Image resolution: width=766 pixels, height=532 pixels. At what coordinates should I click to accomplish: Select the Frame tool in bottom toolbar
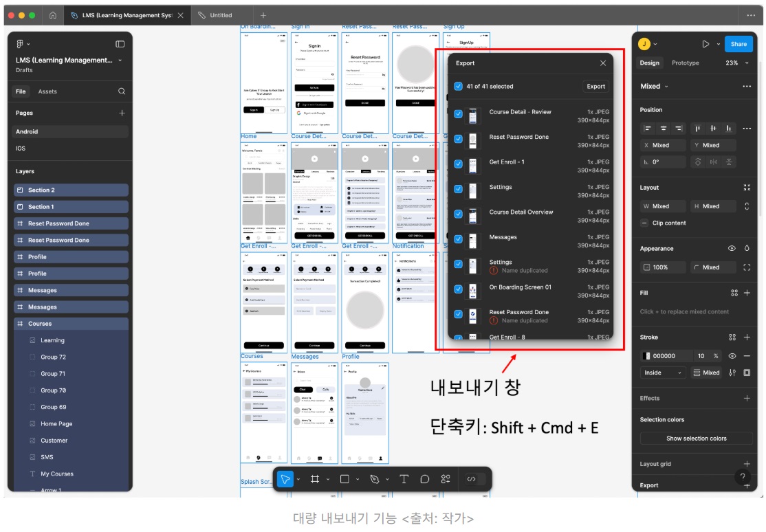pyautogui.click(x=315, y=479)
